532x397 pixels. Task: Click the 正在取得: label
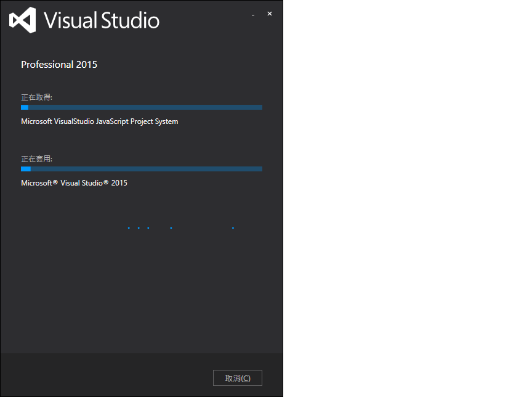[37, 97]
